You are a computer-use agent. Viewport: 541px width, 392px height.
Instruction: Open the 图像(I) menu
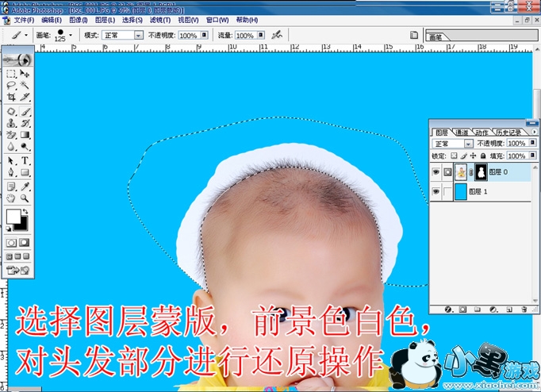[x=79, y=20]
